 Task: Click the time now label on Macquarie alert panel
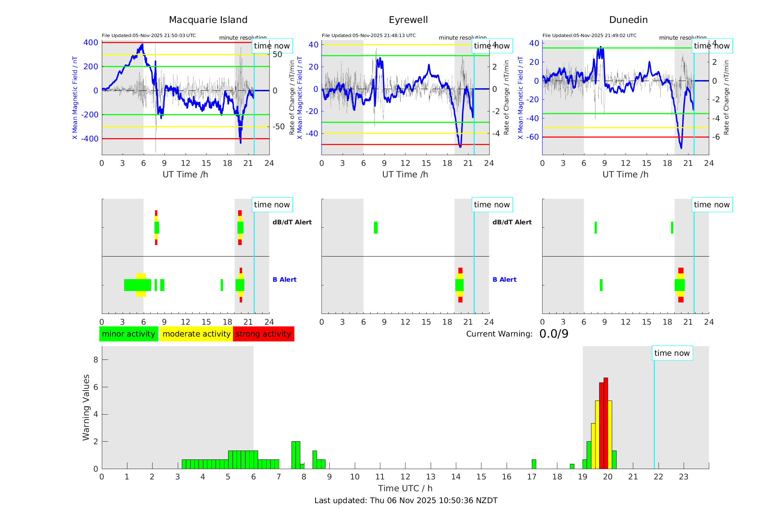(272, 205)
